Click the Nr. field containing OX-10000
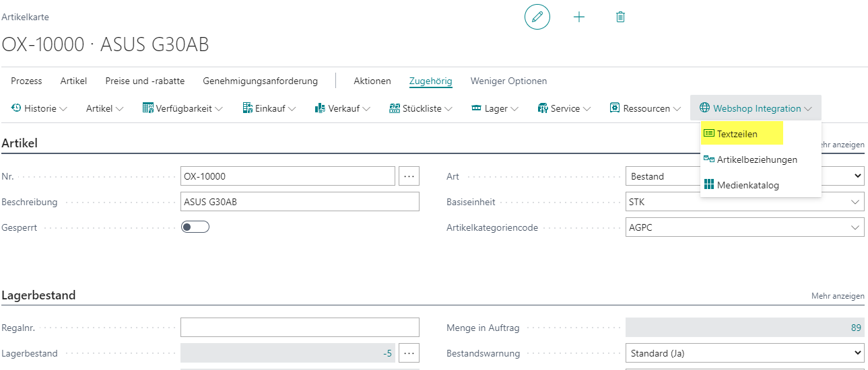Screen dimensions: 868x370 click(x=288, y=176)
